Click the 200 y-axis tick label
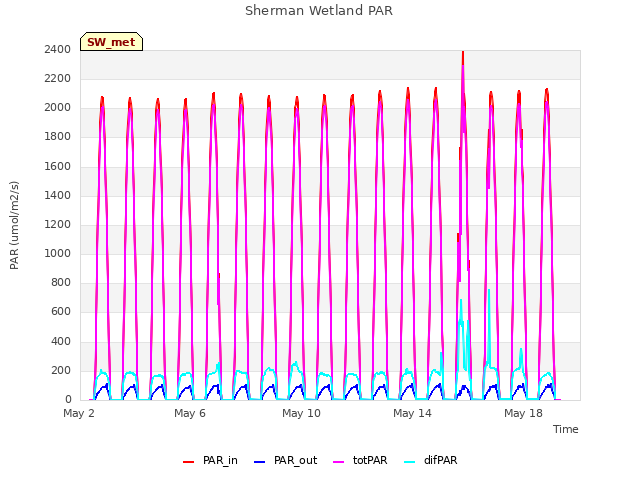640x480 pixels. pyautogui.click(x=61, y=370)
